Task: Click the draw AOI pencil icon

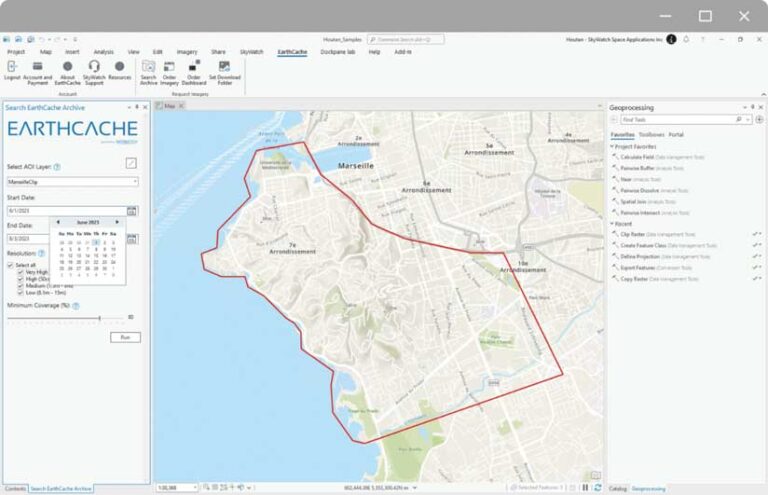Action: pos(131,163)
